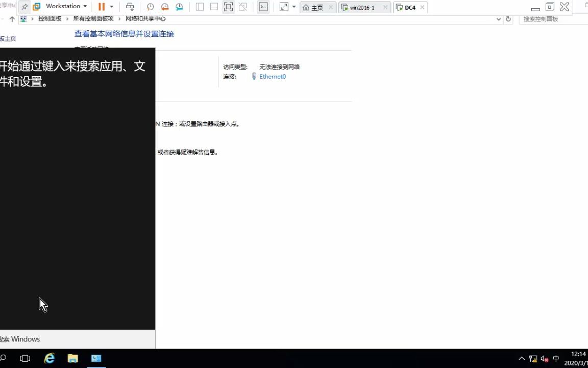Screen dimensions: 588x368
Task: Click 控制面板 in the breadcrumb
Action: click(50, 18)
